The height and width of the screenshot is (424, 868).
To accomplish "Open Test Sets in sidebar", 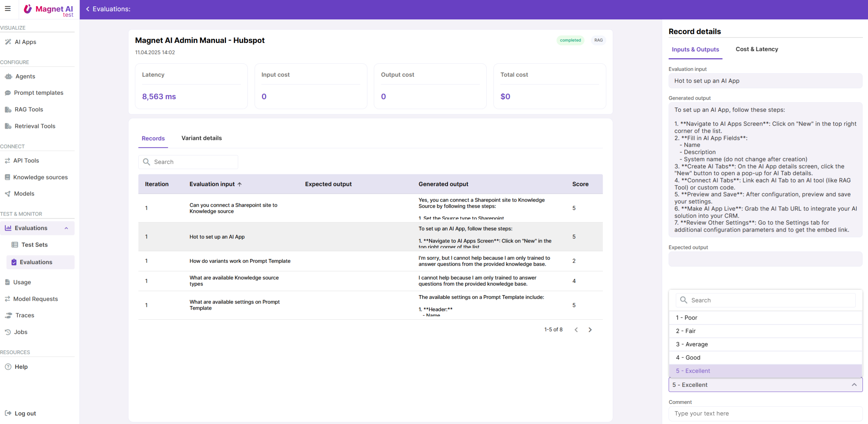I will [34, 245].
